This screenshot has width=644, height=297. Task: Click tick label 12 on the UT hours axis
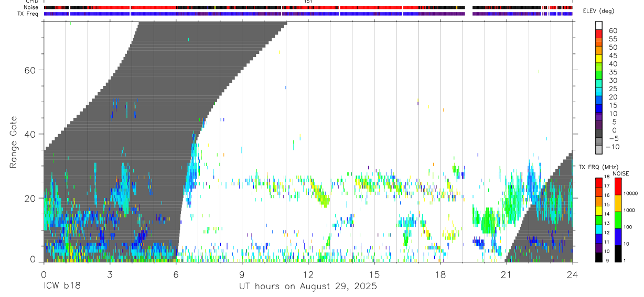(x=308, y=274)
